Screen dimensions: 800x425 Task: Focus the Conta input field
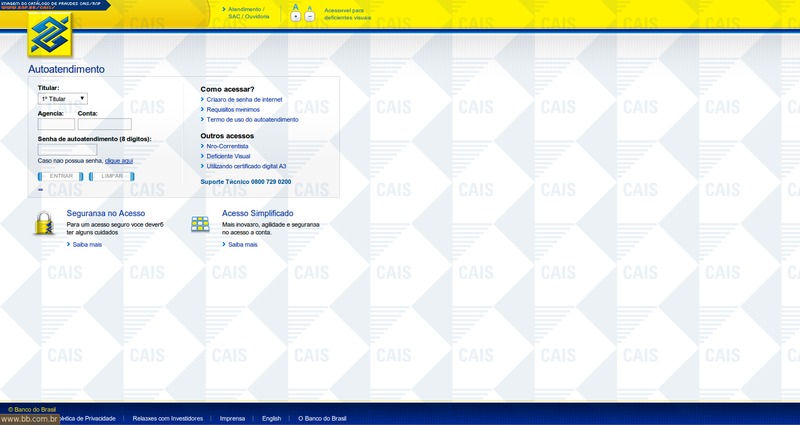104,125
